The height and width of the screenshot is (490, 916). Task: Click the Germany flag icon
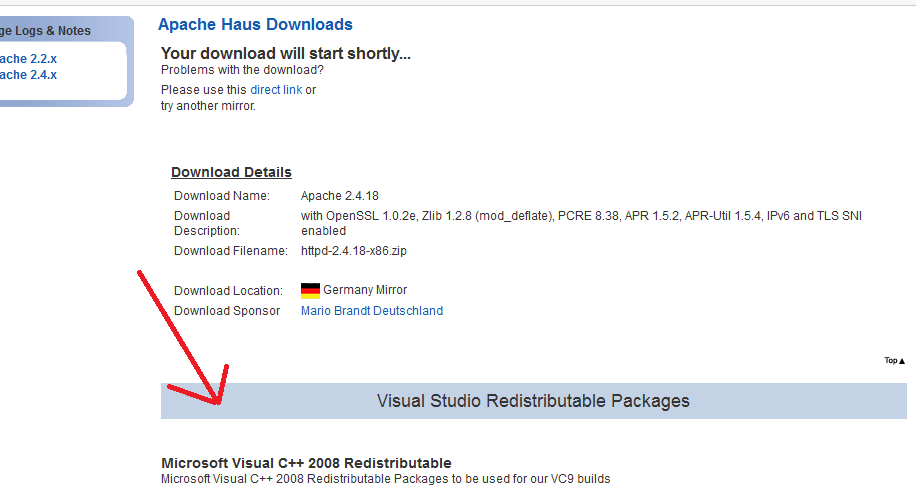(310, 290)
